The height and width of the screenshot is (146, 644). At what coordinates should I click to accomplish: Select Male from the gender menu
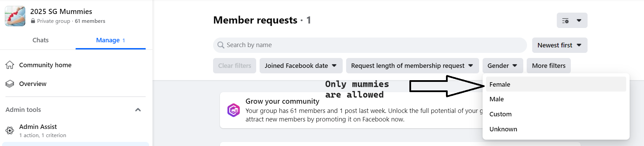click(497, 99)
